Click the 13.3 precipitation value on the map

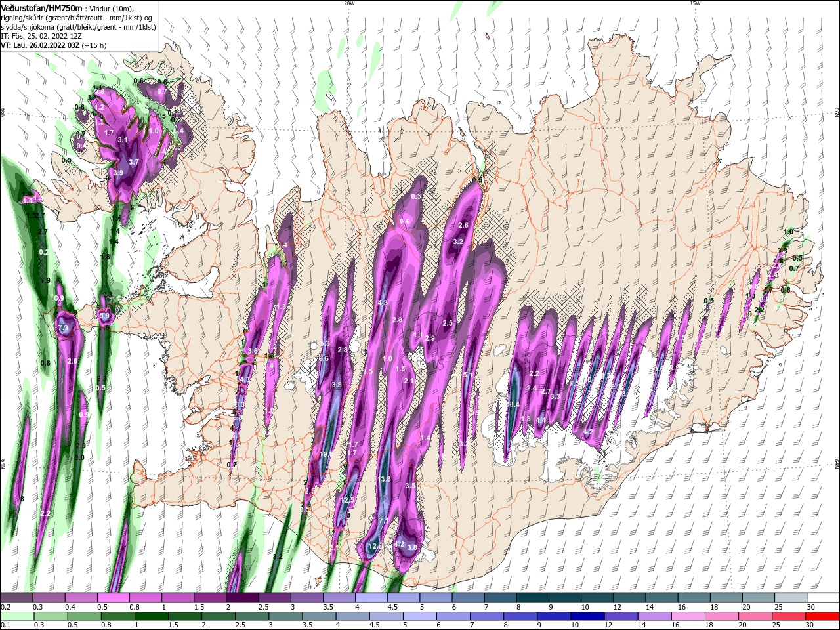385,480
